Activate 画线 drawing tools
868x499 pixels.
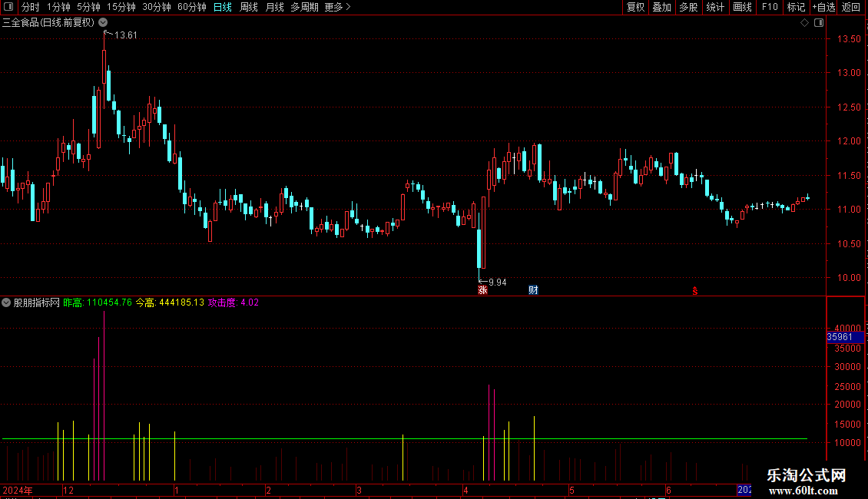coord(742,7)
